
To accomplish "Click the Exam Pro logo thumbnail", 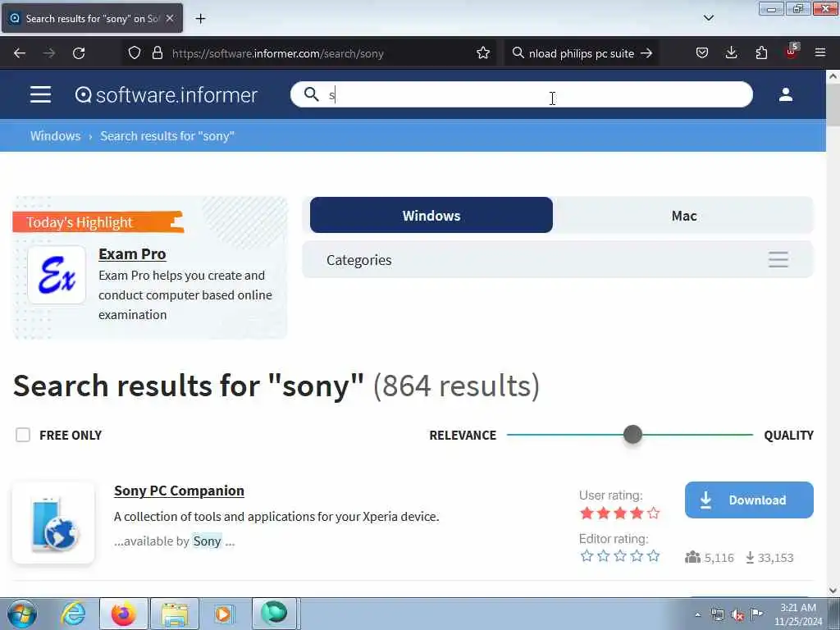I will click(57, 275).
